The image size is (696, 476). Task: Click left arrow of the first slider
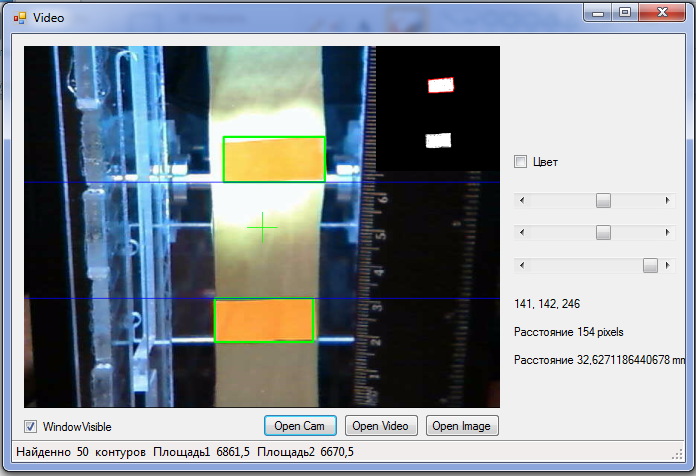[519, 201]
